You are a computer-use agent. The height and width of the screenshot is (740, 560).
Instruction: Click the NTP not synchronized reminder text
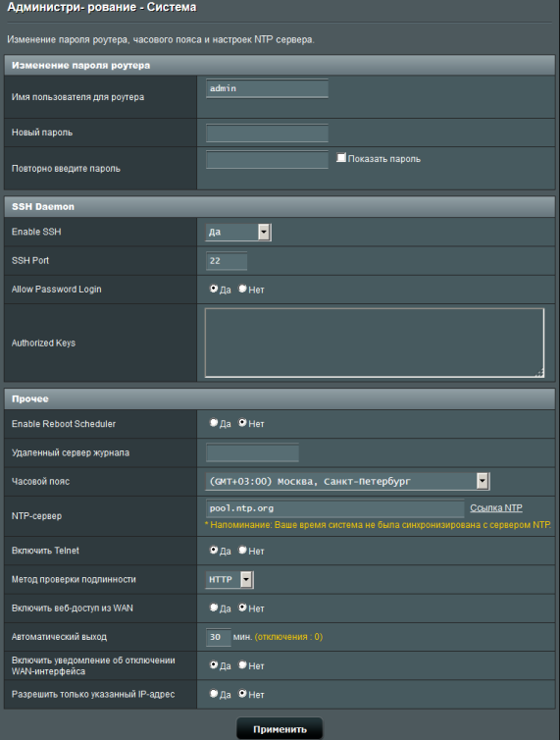pyautogui.click(x=378, y=525)
